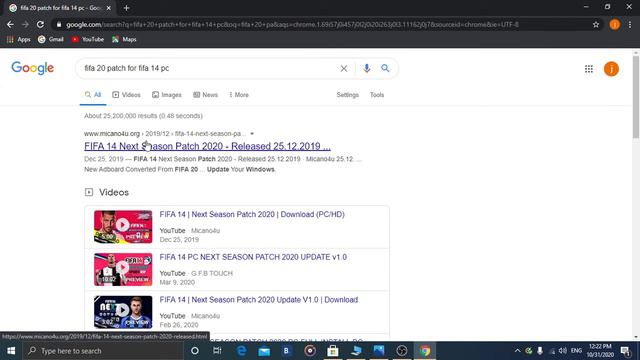Open Task View in taskbar
640x360 pixels.
pyautogui.click(x=217, y=351)
